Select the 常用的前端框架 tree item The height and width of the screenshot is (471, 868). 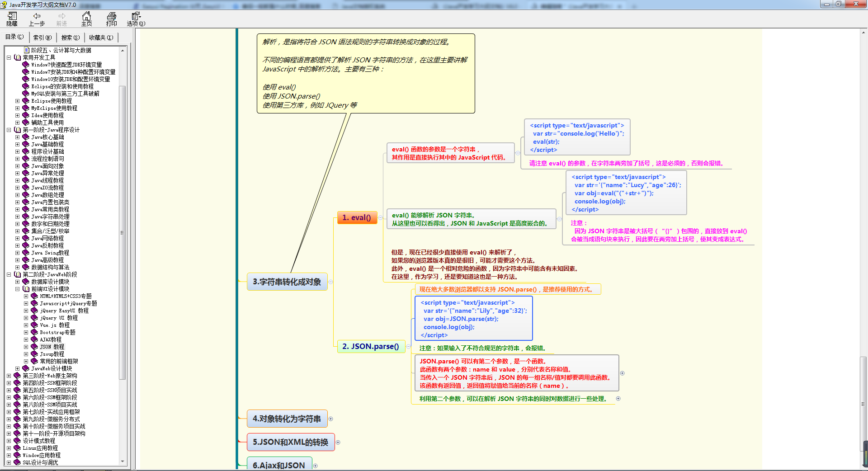pyautogui.click(x=59, y=361)
